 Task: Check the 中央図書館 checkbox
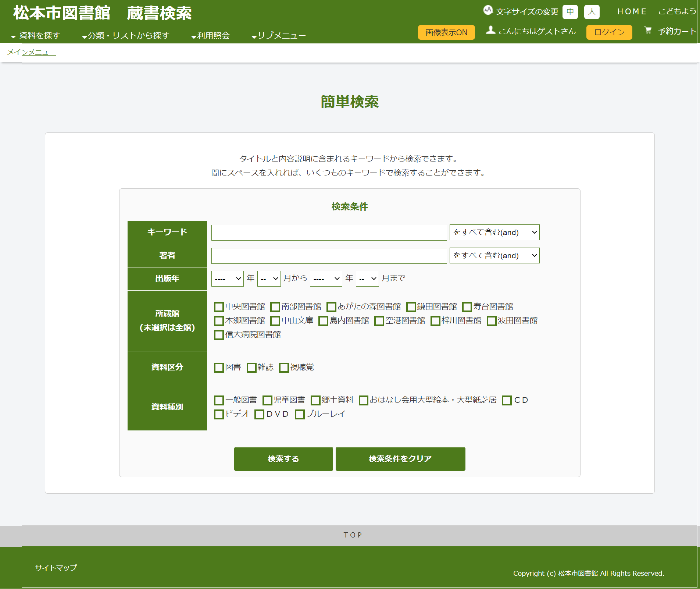click(x=219, y=307)
